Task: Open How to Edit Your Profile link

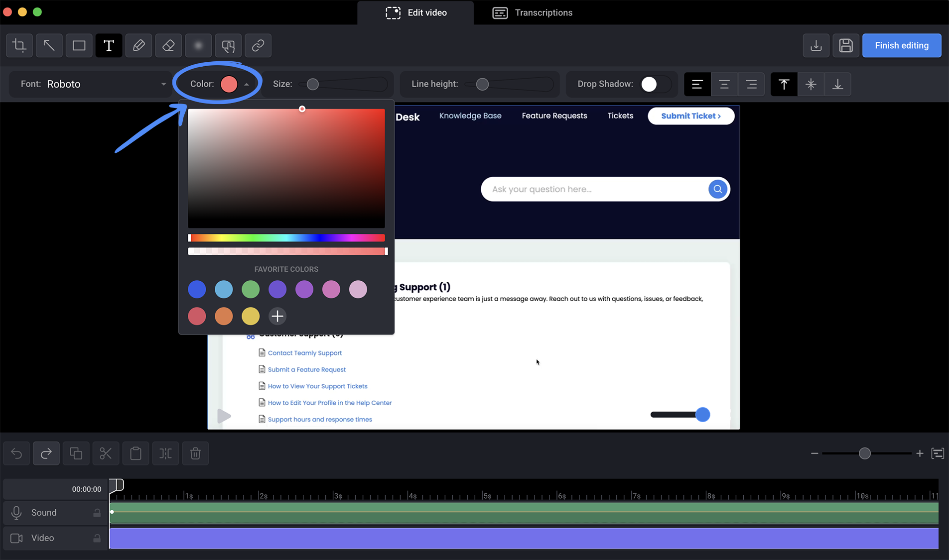Action: click(x=330, y=403)
